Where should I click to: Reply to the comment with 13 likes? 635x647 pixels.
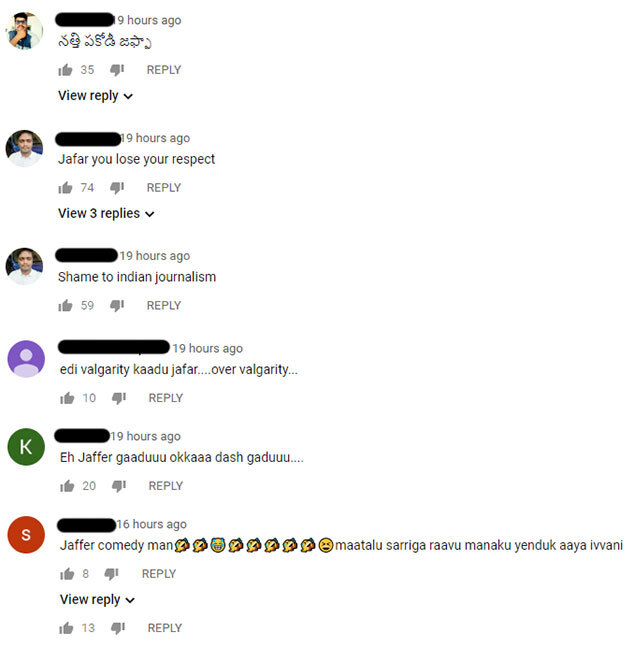(165, 628)
